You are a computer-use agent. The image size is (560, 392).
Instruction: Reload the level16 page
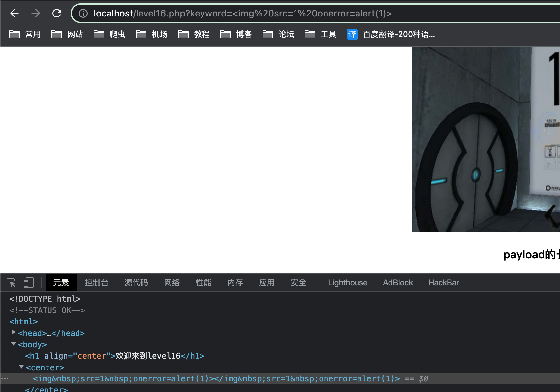click(57, 13)
